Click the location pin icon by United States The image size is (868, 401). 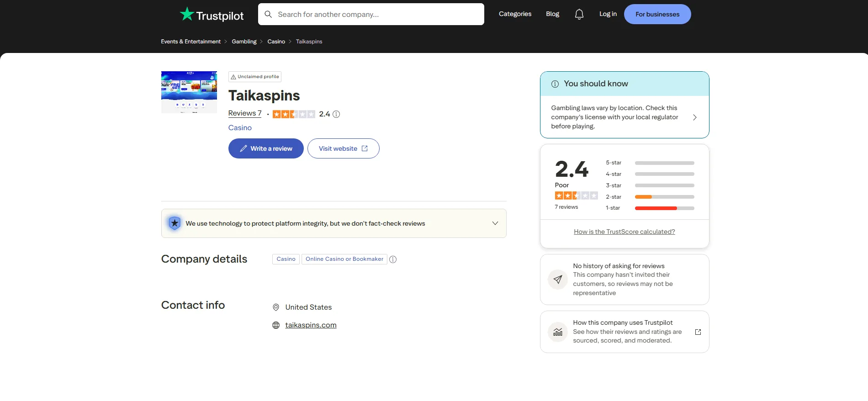click(276, 307)
